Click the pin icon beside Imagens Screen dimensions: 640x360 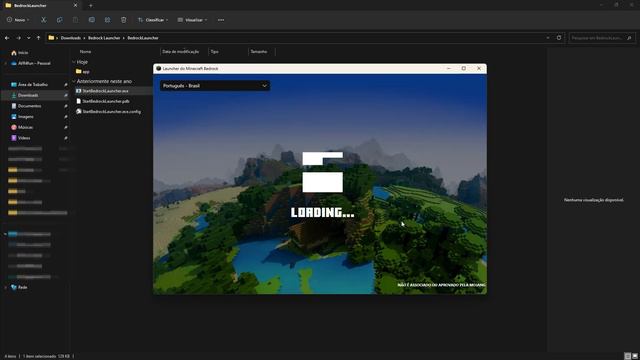click(65, 116)
